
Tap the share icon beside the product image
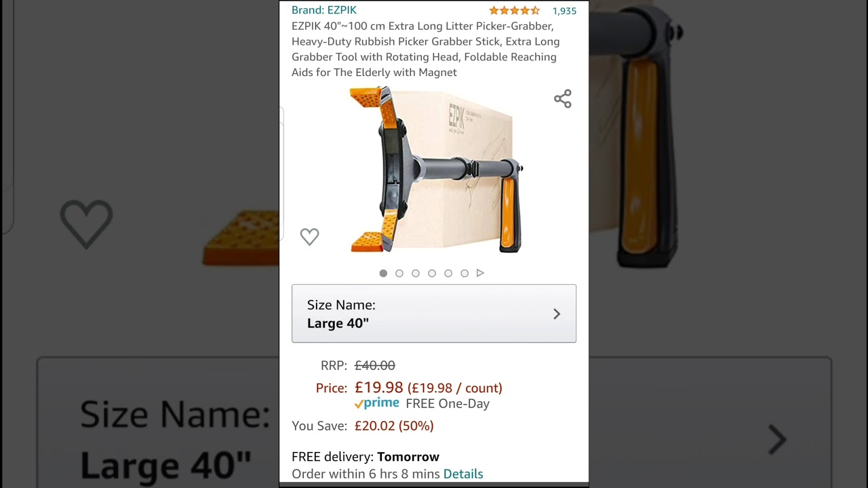[563, 99]
